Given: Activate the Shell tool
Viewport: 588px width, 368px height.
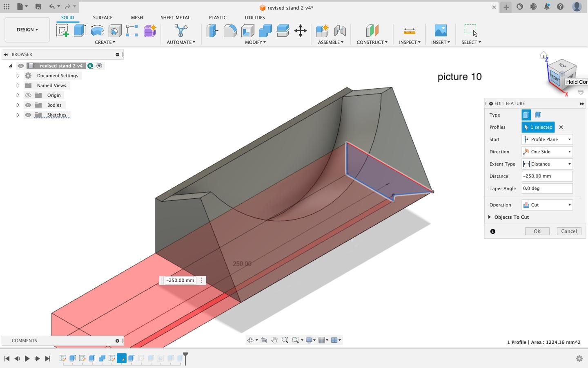Looking at the screenshot, I should (247, 31).
